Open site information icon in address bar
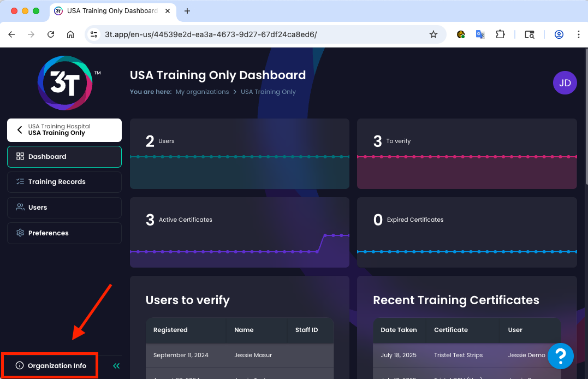This screenshot has width=588, height=379. coord(94,34)
